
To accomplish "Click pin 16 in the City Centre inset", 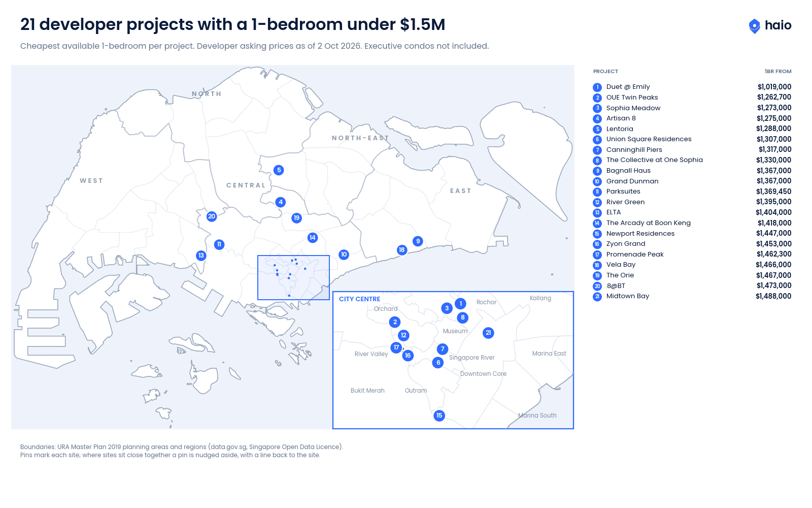I will click(x=408, y=356).
